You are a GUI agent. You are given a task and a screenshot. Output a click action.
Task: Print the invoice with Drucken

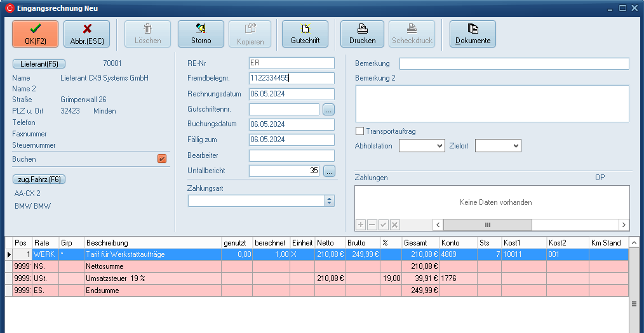coord(362,34)
